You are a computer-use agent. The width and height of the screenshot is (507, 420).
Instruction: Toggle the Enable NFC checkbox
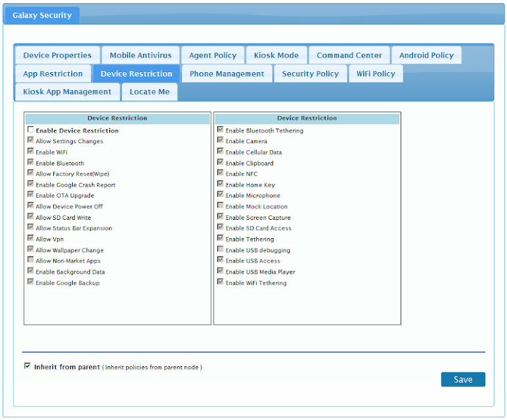[x=221, y=173]
